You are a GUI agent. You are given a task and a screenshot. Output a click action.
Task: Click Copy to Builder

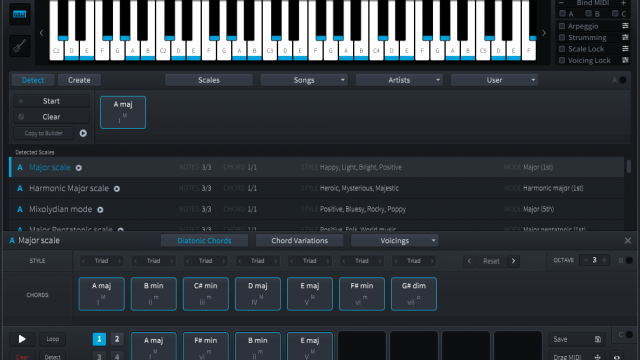point(44,133)
